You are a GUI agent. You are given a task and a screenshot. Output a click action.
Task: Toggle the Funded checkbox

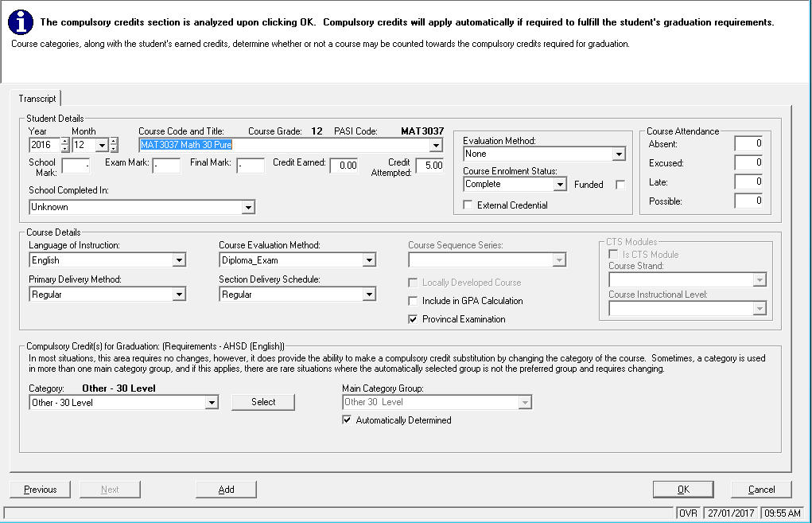tap(620, 185)
